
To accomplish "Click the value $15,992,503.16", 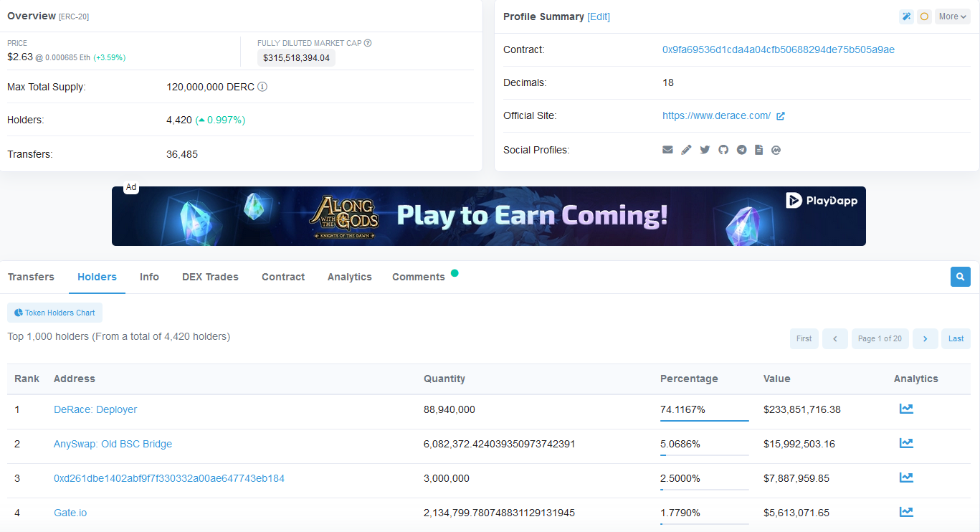I will point(799,444).
